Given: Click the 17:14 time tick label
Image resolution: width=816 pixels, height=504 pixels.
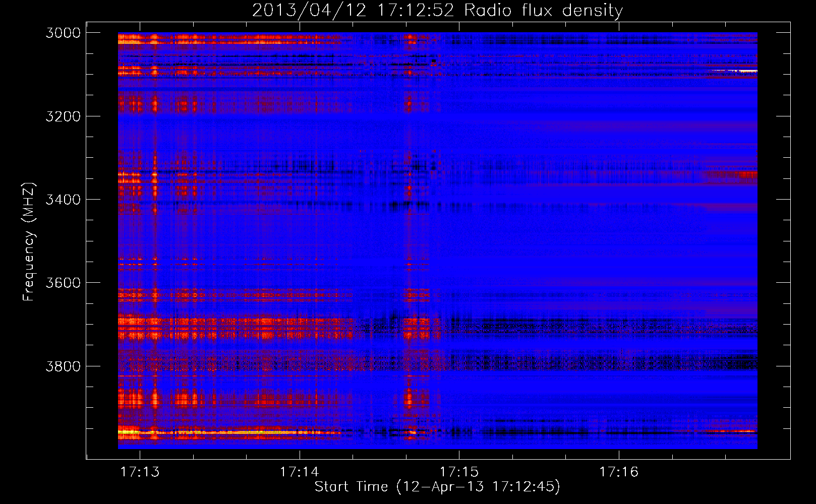Looking at the screenshot, I should click(300, 472).
